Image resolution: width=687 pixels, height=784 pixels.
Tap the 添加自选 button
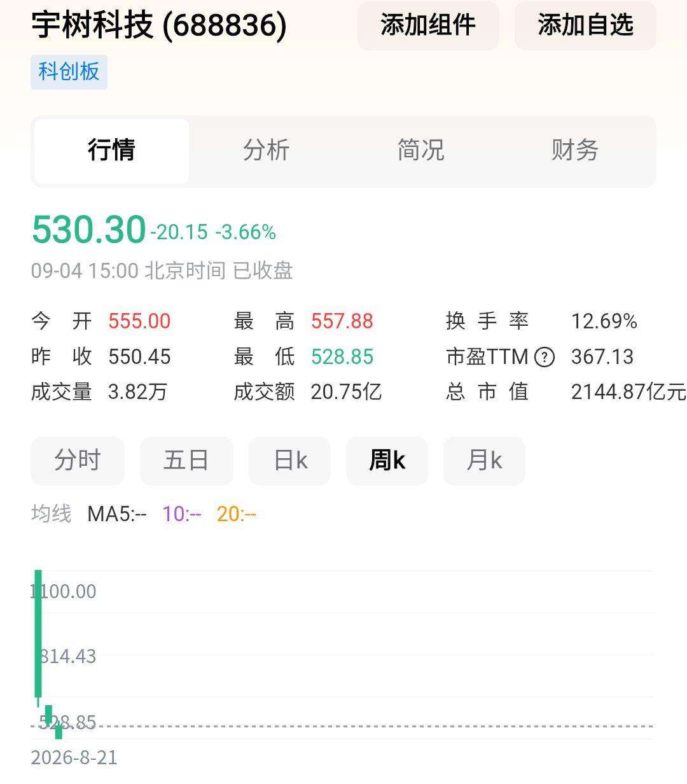585,25
